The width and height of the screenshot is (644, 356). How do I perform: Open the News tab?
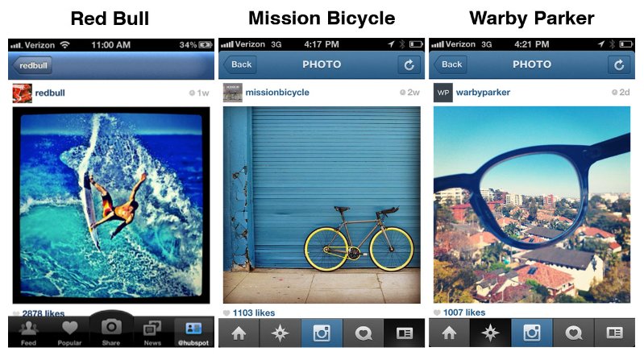pos(152,333)
